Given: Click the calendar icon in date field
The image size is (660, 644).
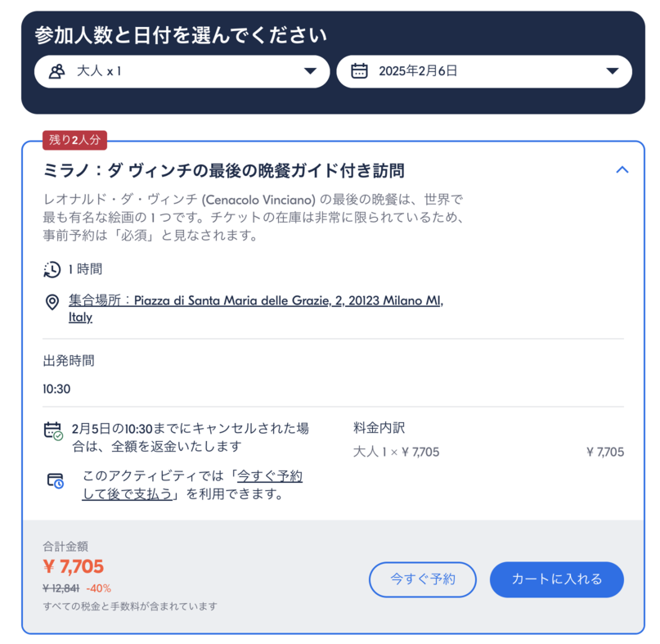Looking at the screenshot, I should (x=359, y=71).
